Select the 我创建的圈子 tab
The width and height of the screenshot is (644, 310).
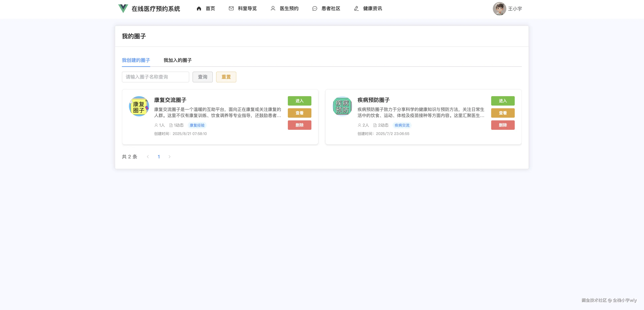[136, 60]
